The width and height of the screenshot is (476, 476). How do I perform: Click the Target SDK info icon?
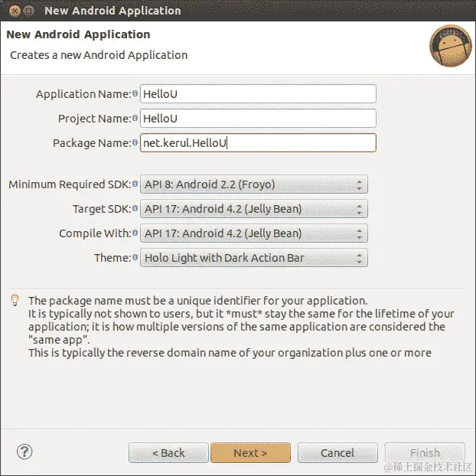(x=135, y=208)
